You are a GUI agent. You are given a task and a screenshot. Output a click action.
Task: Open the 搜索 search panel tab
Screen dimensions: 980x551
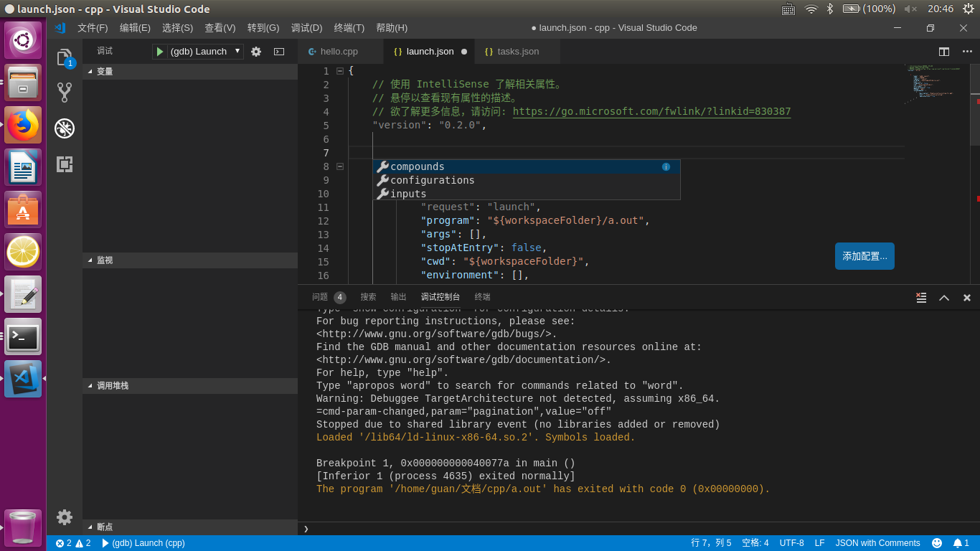click(368, 297)
